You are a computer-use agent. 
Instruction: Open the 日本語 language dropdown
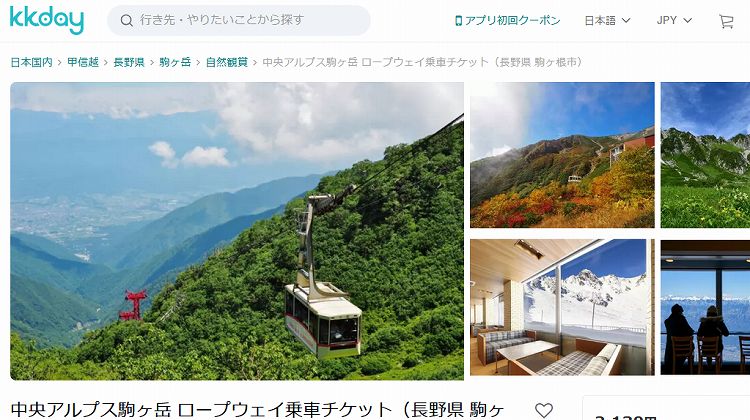607,21
